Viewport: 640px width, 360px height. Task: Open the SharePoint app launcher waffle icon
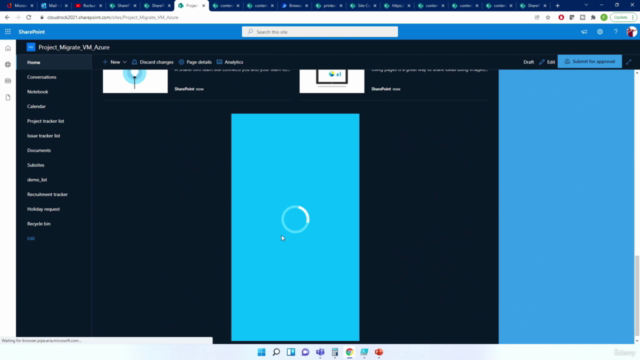click(x=8, y=32)
